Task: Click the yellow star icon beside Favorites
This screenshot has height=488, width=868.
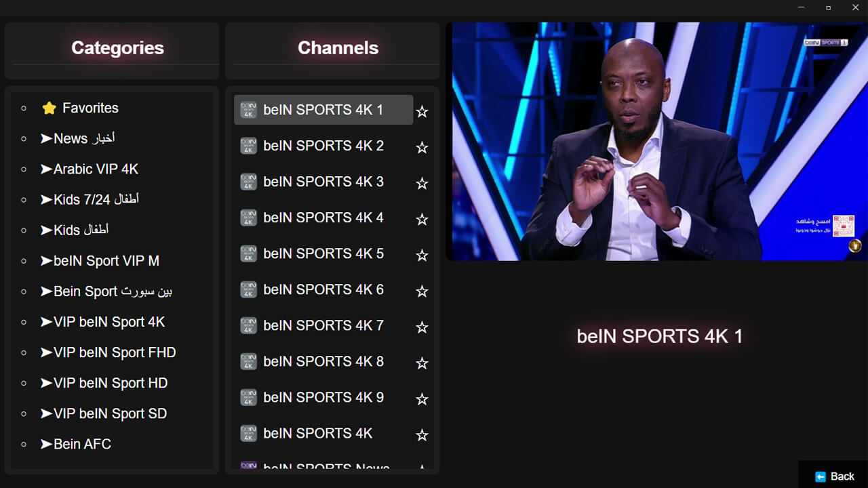Action: pos(49,108)
